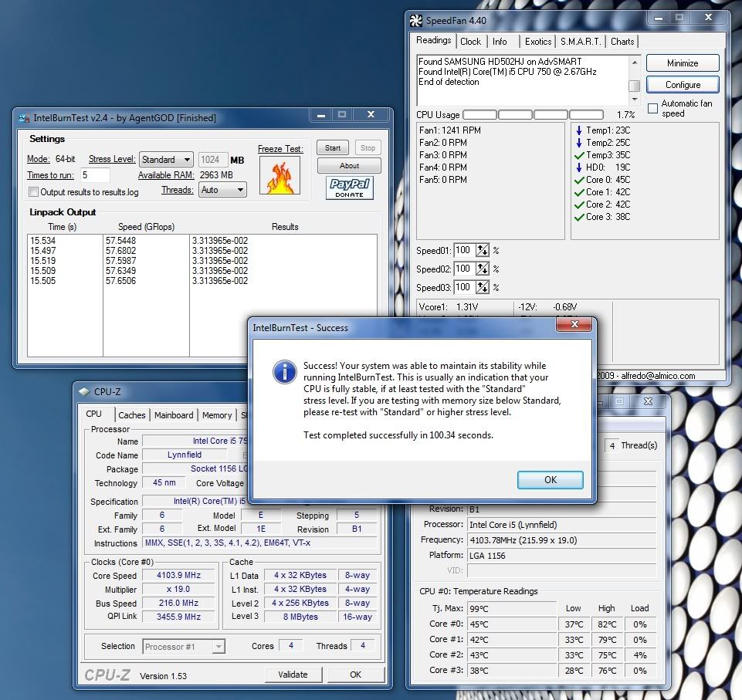Select the CPU-Z Mainboard tab

point(174,415)
